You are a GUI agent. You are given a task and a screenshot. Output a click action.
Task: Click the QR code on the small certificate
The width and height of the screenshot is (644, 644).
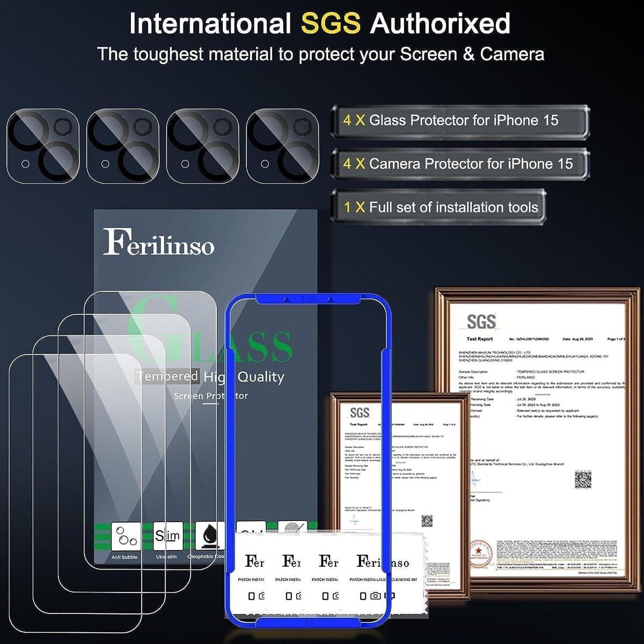427,521
